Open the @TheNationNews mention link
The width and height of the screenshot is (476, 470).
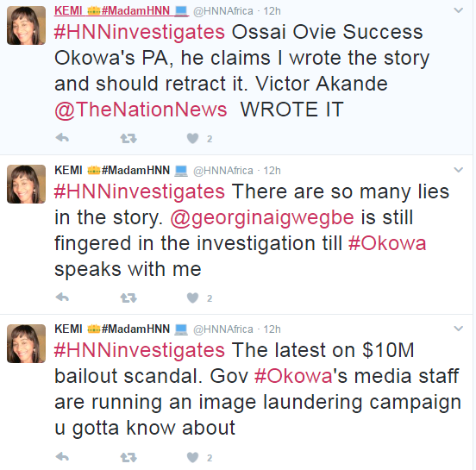coord(141,110)
